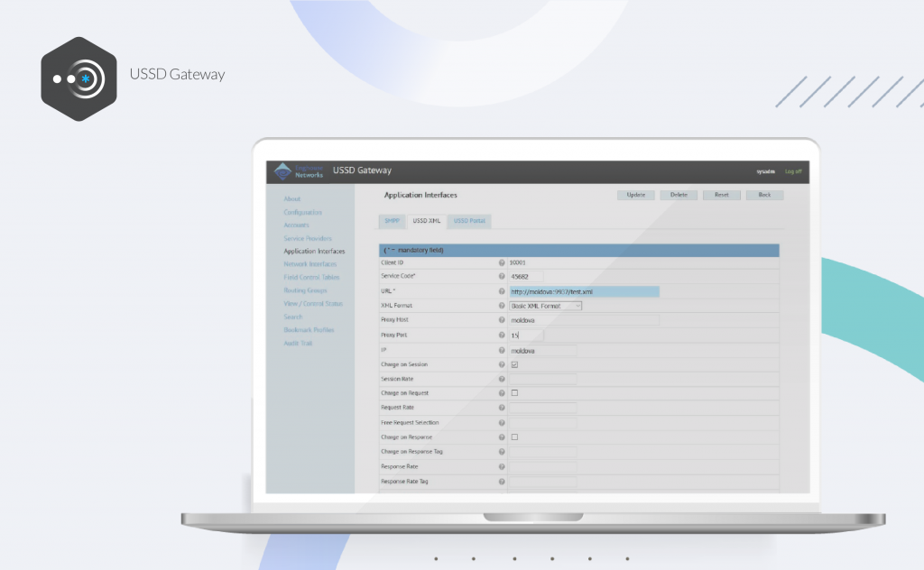Click the Update button

[636, 195]
